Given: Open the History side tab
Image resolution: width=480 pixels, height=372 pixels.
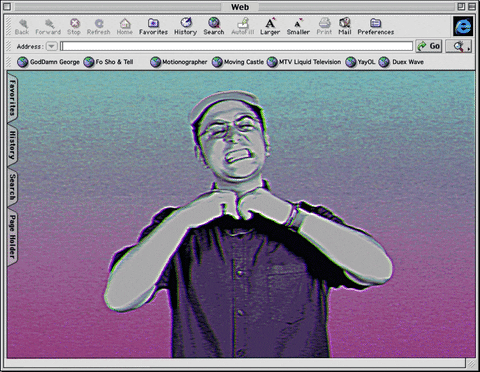Looking at the screenshot, I should pos(12,145).
